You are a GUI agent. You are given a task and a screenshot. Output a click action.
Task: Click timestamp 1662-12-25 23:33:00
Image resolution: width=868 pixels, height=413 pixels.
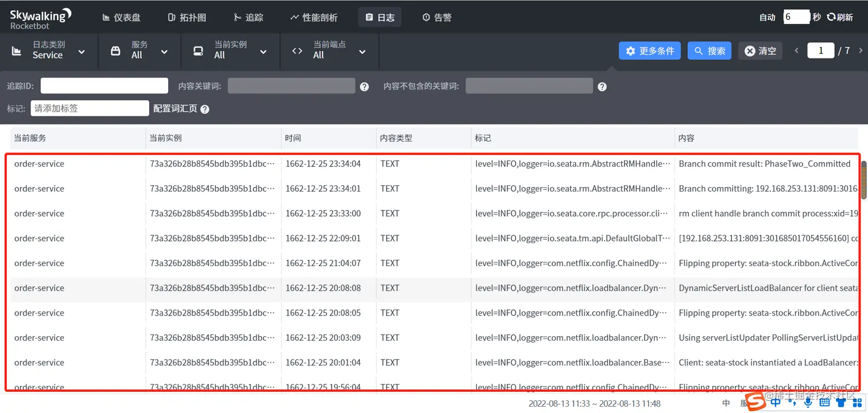[x=323, y=213]
